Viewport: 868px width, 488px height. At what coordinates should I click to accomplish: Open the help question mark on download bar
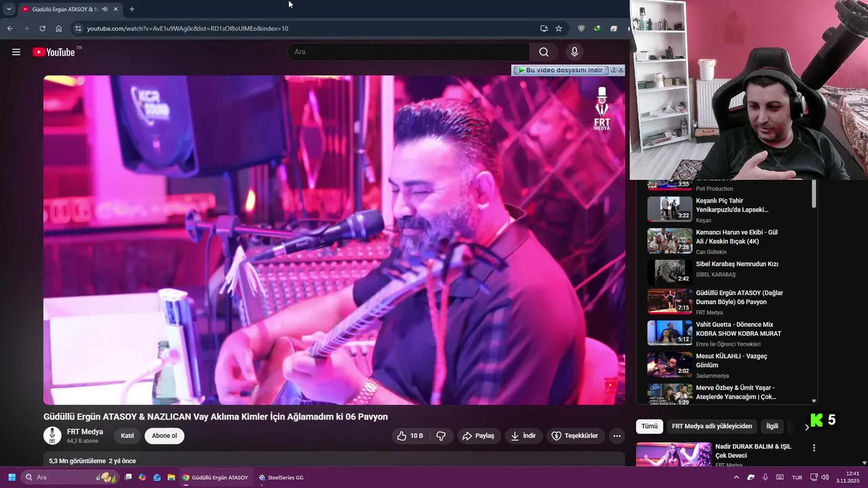pos(614,70)
